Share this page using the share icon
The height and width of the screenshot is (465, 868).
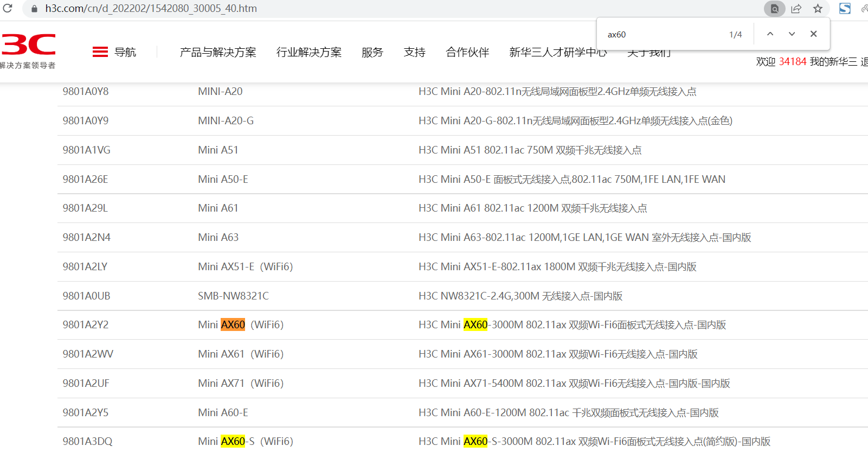[x=796, y=9]
